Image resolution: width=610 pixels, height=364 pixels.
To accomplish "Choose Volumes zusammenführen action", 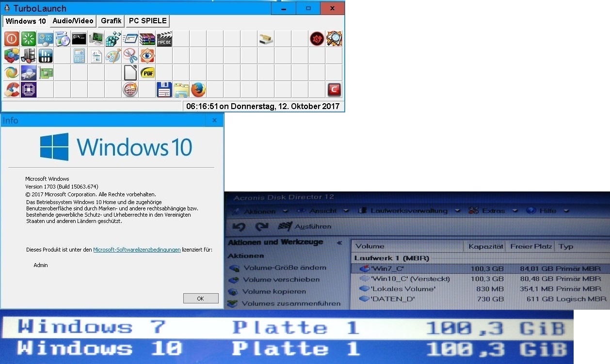I will [284, 304].
